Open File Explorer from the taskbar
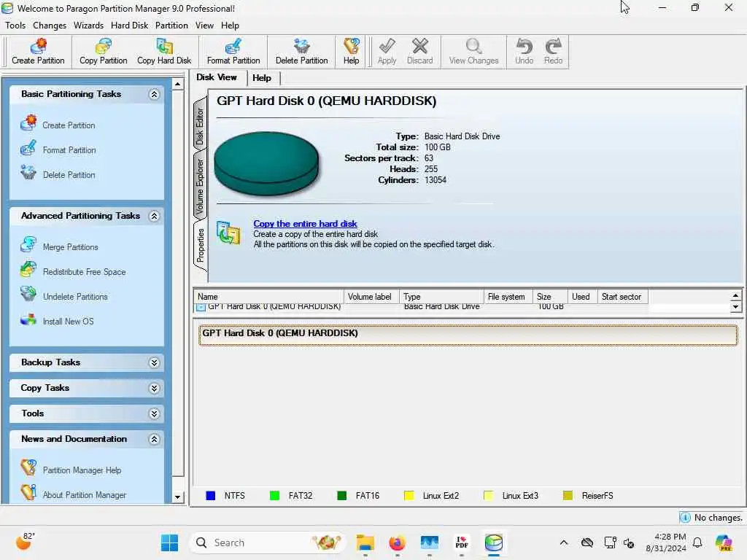The height and width of the screenshot is (560, 747). 365,542
